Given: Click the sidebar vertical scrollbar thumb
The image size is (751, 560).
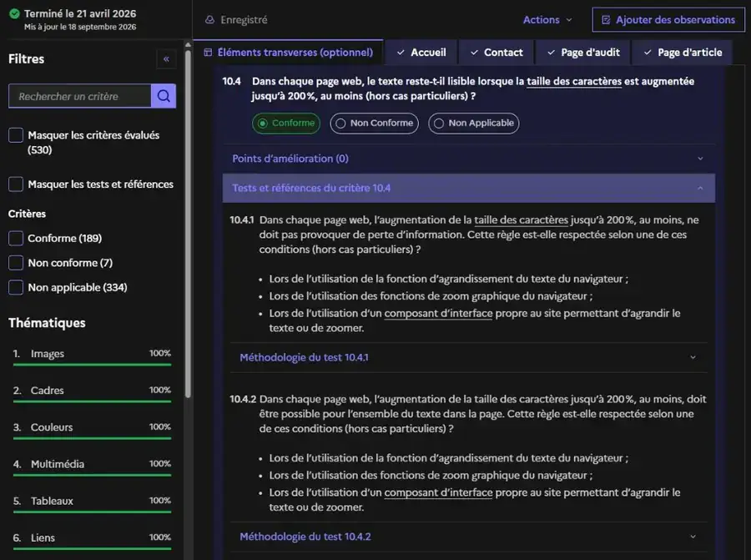Looking at the screenshot, I should (x=188, y=223).
